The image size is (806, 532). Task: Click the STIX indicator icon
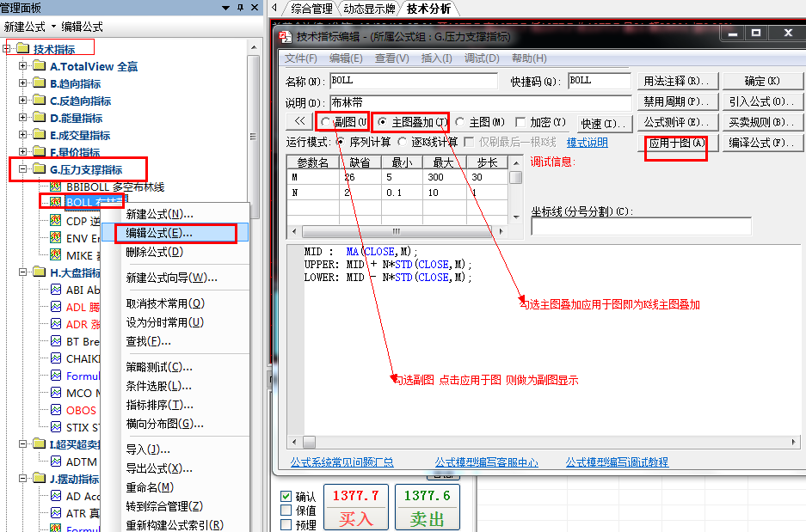coord(56,427)
